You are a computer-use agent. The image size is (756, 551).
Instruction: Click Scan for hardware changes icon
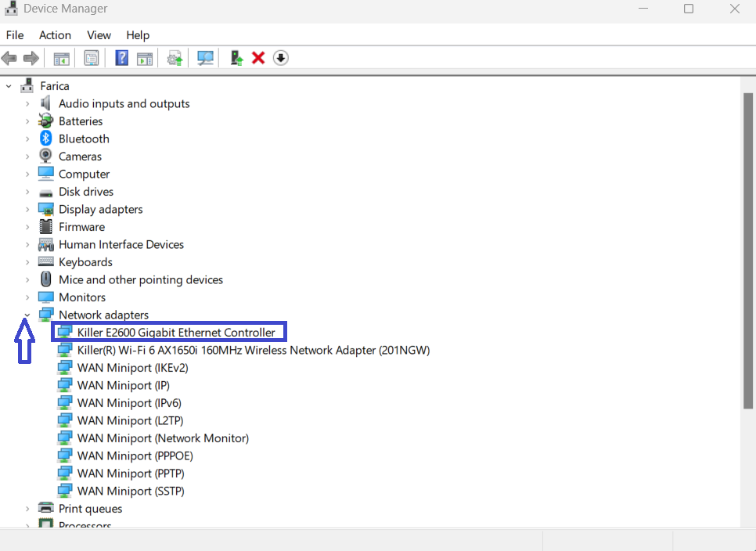[x=206, y=58]
